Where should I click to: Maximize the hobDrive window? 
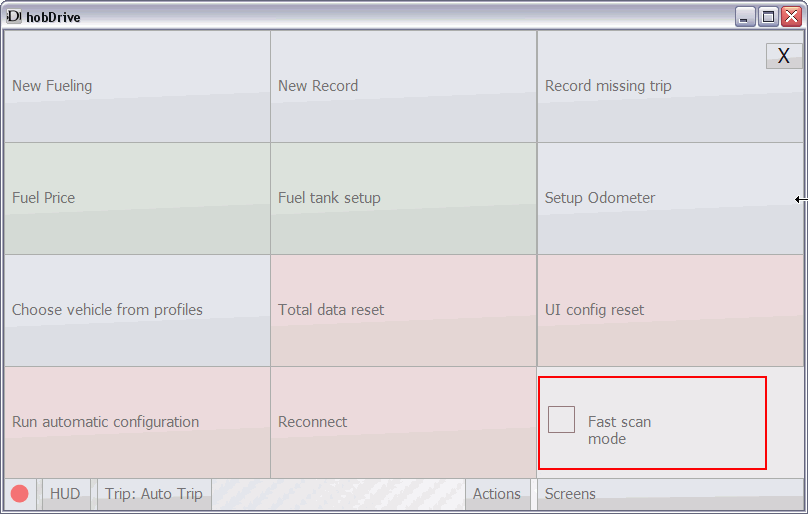point(768,16)
